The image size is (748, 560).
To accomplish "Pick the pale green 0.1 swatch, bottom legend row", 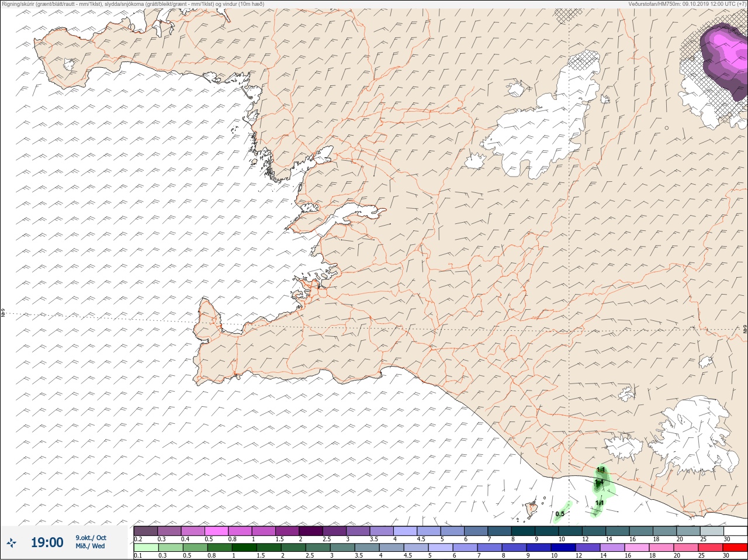I will click(146, 548).
